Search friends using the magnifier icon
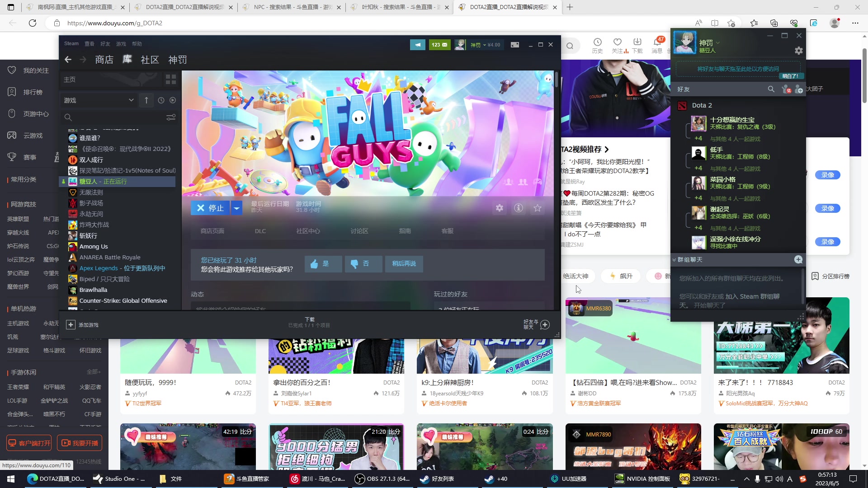Viewport: 868px width, 488px height. coord(771,89)
